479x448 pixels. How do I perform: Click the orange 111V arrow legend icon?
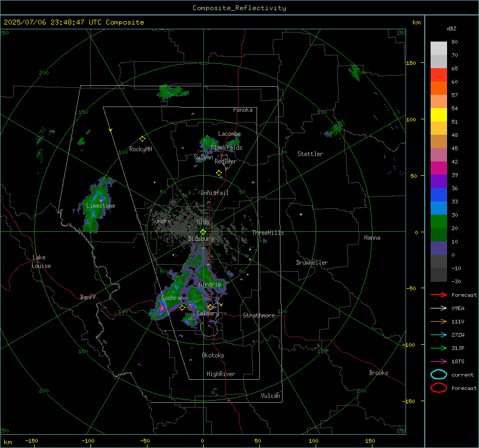coord(439,321)
